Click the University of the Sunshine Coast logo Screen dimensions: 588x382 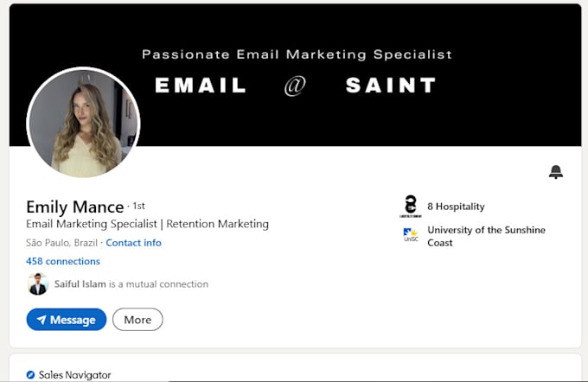point(411,235)
